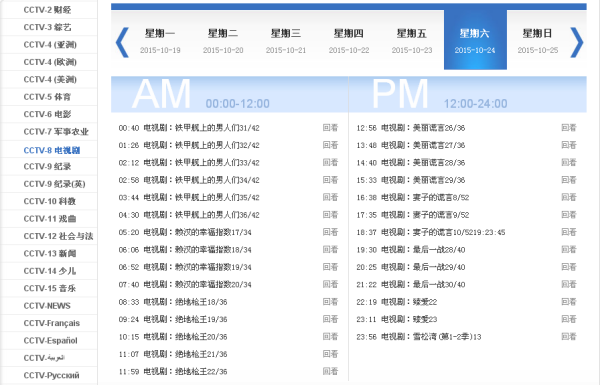Open CCTV-9 纪录 channel
Viewport: 600px width, 385px height.
click(47, 166)
